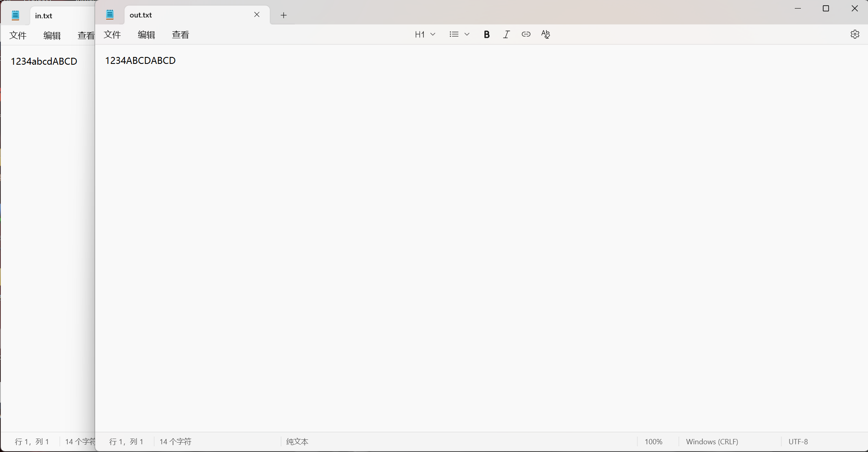Expand the list style dropdown arrow

(467, 35)
